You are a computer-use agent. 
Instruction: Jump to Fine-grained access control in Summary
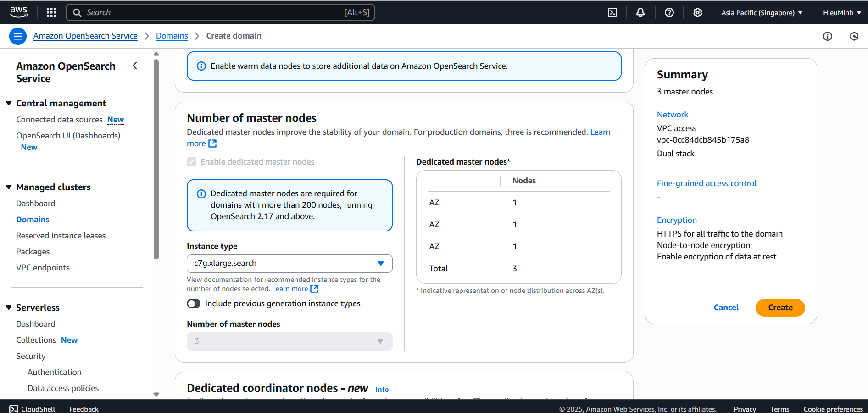point(707,183)
